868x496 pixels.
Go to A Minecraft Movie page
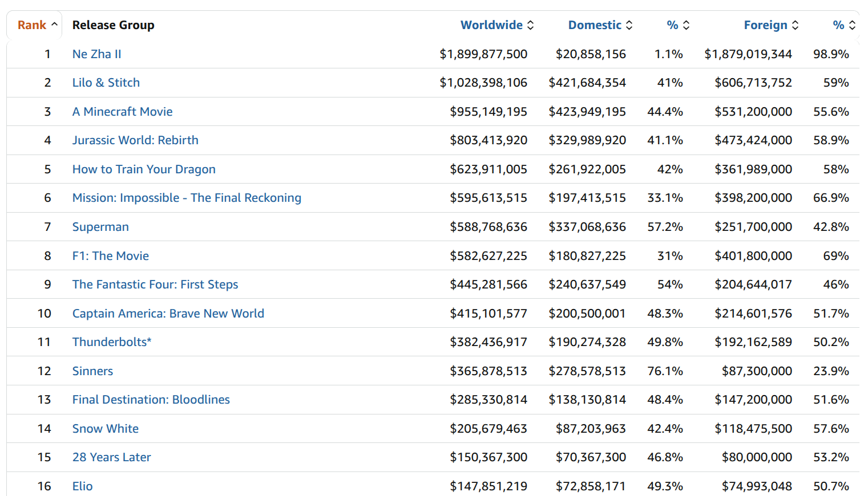(122, 112)
